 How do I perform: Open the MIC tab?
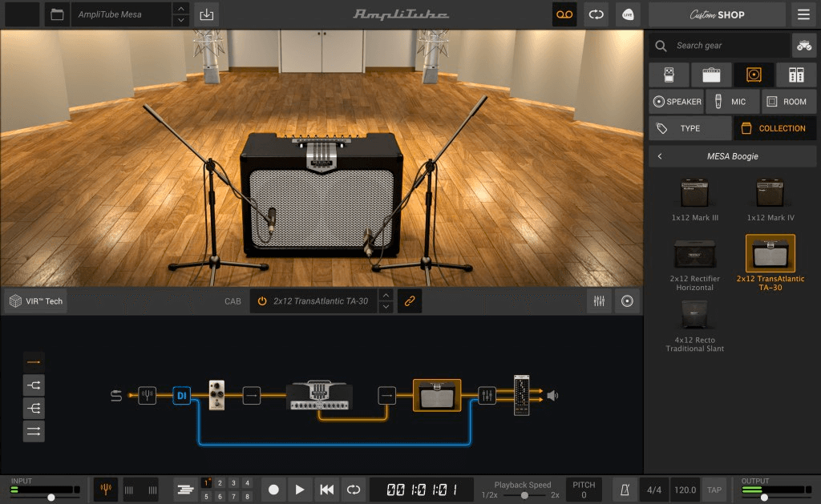coord(733,102)
